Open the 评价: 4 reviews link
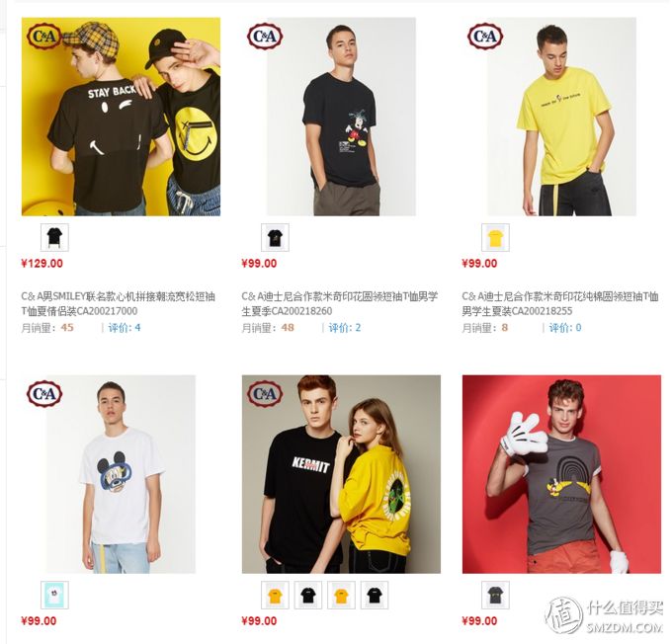The width and height of the screenshot is (672, 644). coord(125,328)
